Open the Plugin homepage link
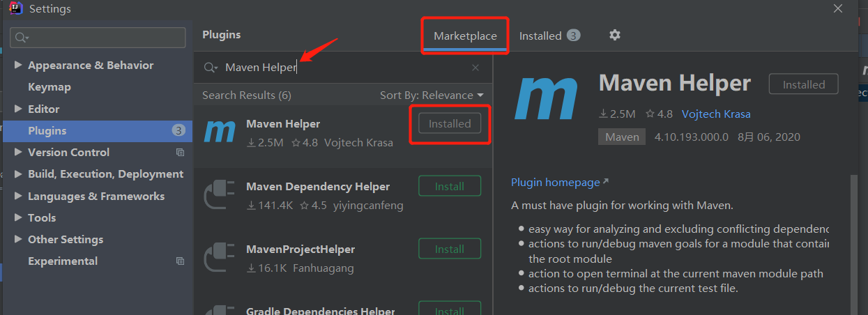Viewport: 868px width, 315px height. 560,183
